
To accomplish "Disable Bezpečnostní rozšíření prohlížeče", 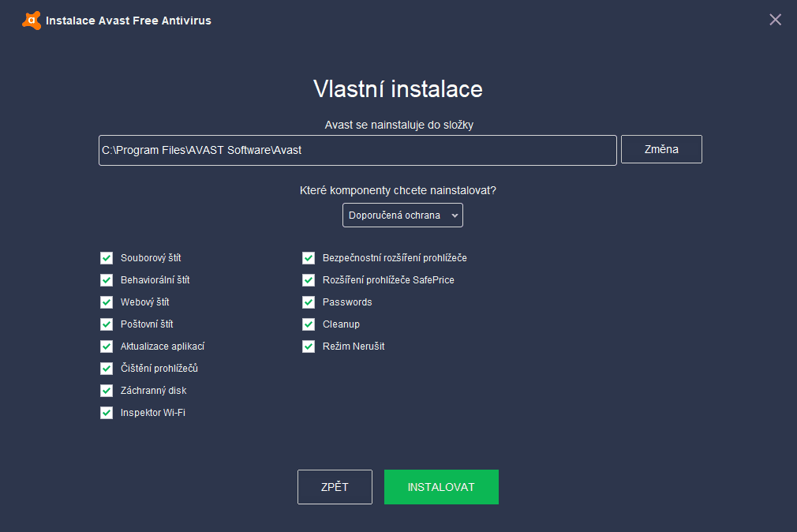I will [309, 257].
